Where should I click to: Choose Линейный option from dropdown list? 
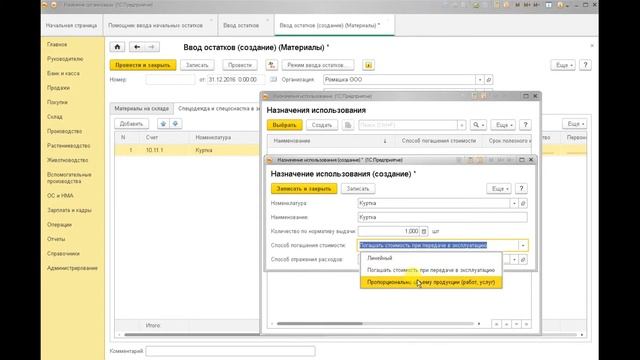coord(431,258)
